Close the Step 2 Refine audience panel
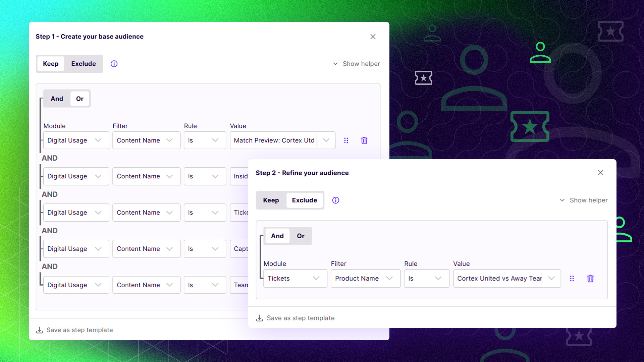Viewport: 644px width, 362px height. [600, 173]
